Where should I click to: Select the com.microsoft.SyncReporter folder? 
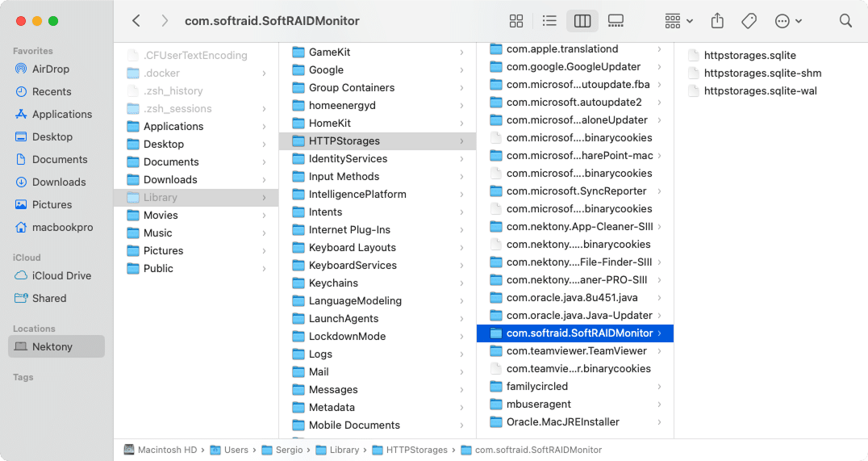[x=575, y=191]
